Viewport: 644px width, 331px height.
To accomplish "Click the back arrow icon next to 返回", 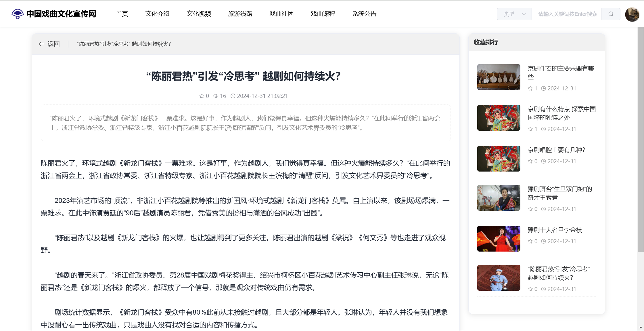I will (x=41, y=44).
